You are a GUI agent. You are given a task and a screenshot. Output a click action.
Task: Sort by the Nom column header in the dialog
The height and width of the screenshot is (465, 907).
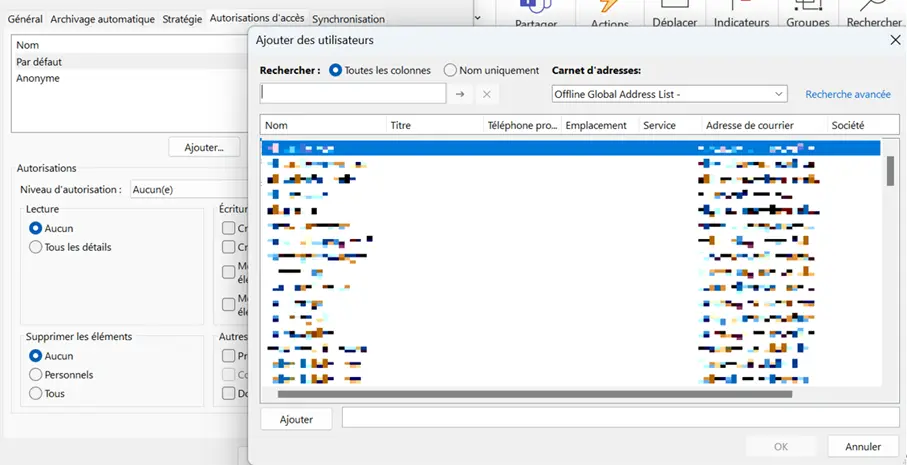(323, 125)
